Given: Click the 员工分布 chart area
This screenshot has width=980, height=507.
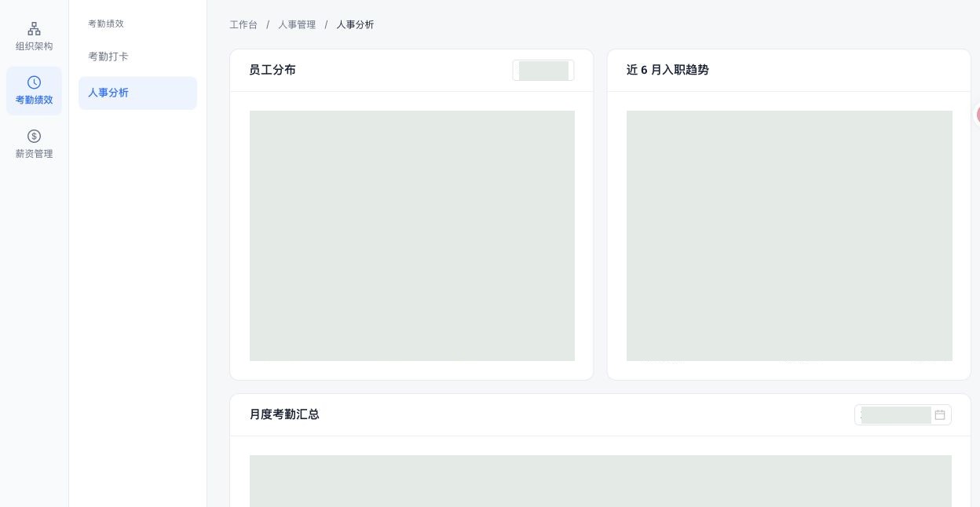Looking at the screenshot, I should pyautogui.click(x=412, y=235).
